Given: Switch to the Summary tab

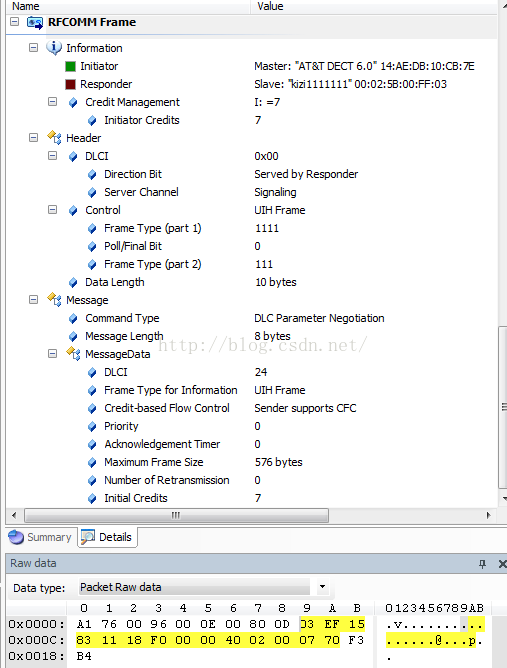Looking at the screenshot, I should pyautogui.click(x=41, y=537).
